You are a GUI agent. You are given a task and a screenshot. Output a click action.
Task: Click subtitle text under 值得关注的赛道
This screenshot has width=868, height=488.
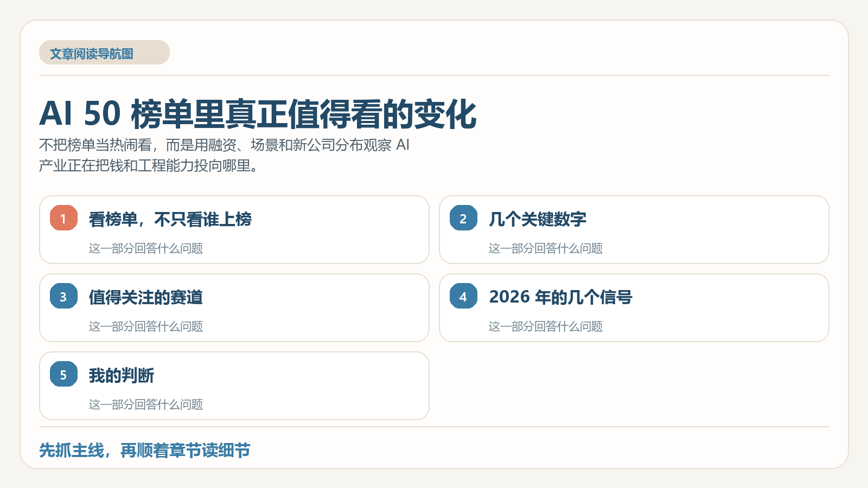click(146, 326)
